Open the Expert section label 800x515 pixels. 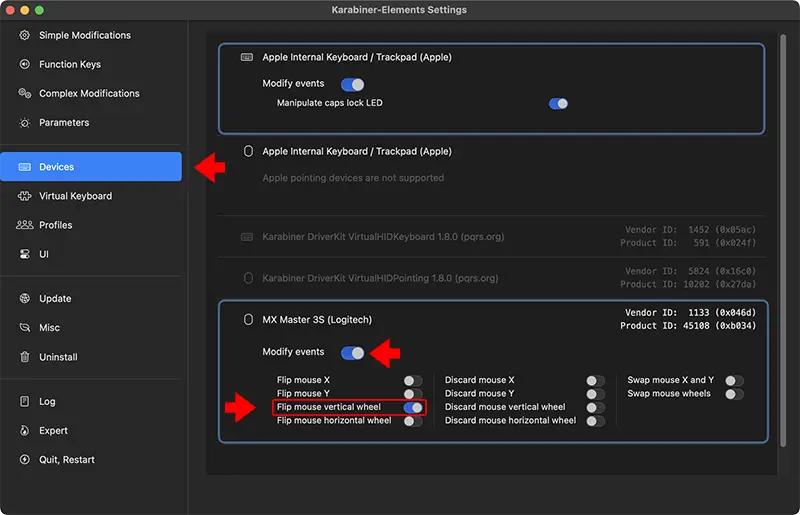click(x=54, y=431)
